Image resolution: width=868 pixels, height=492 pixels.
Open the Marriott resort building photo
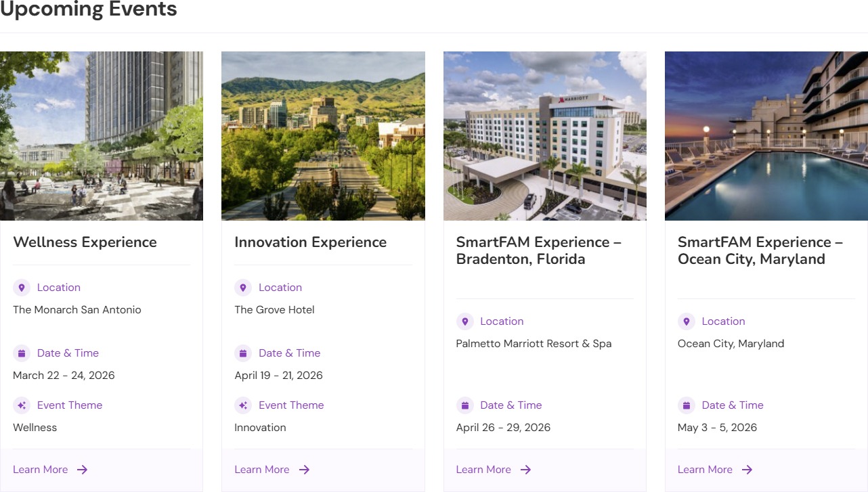click(x=544, y=135)
